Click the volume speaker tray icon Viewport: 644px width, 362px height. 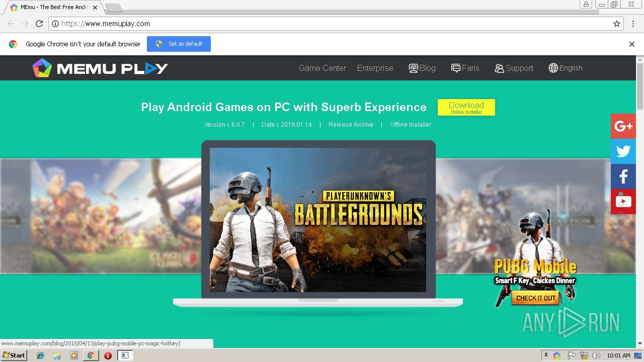pyautogui.click(x=596, y=355)
